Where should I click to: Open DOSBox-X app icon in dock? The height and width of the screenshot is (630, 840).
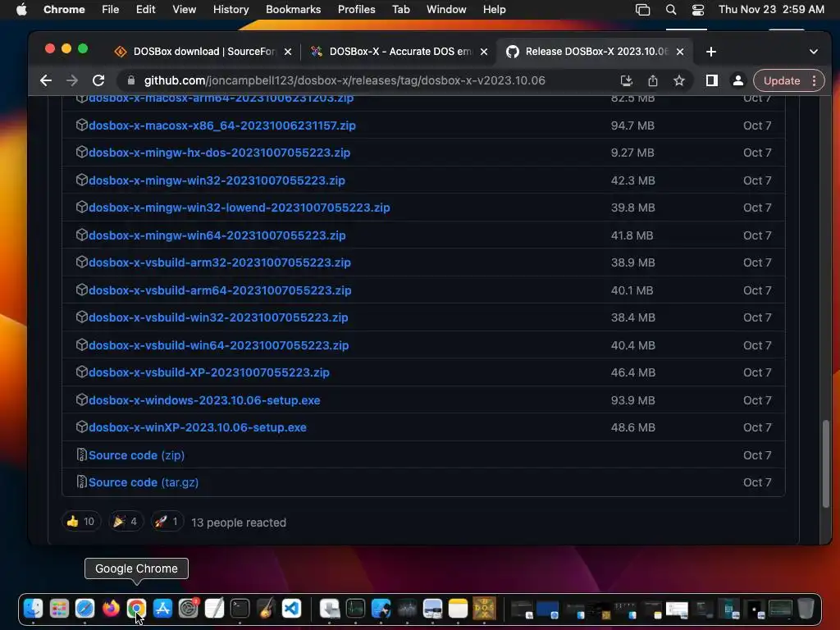(x=484, y=609)
